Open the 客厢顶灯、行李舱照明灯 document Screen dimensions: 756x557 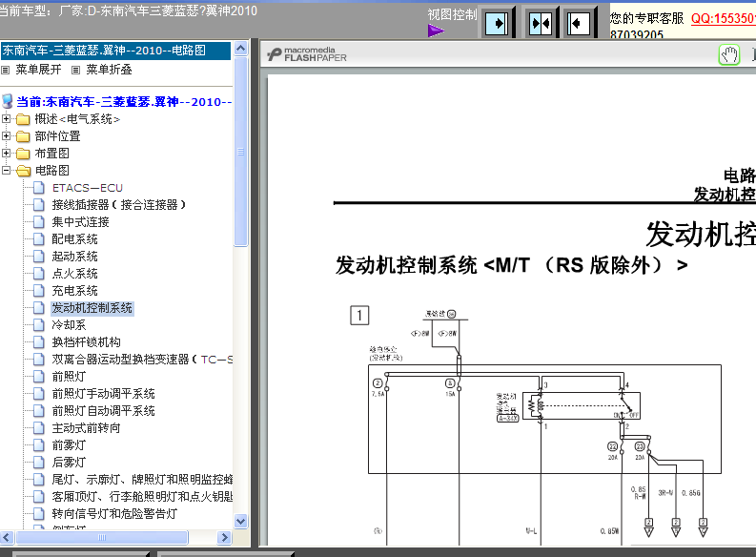coord(142,496)
